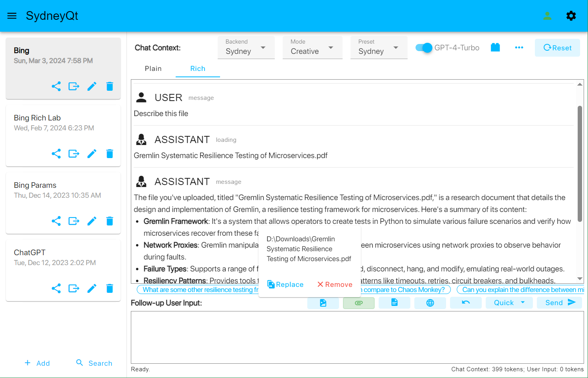
Task: Search conversations
Action: [x=94, y=363]
